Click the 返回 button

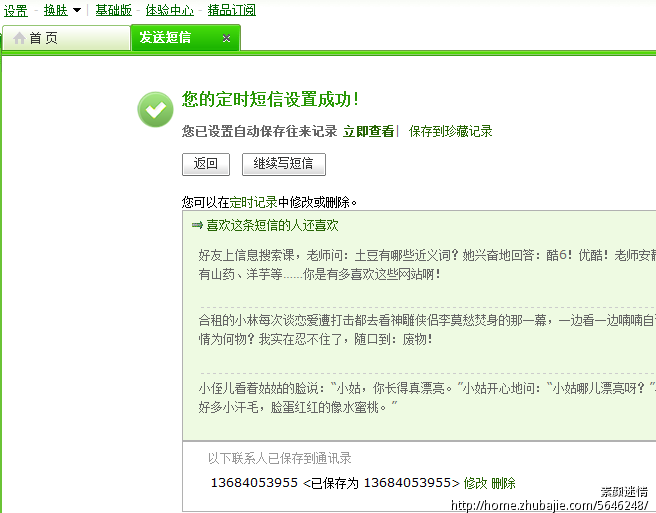(206, 164)
